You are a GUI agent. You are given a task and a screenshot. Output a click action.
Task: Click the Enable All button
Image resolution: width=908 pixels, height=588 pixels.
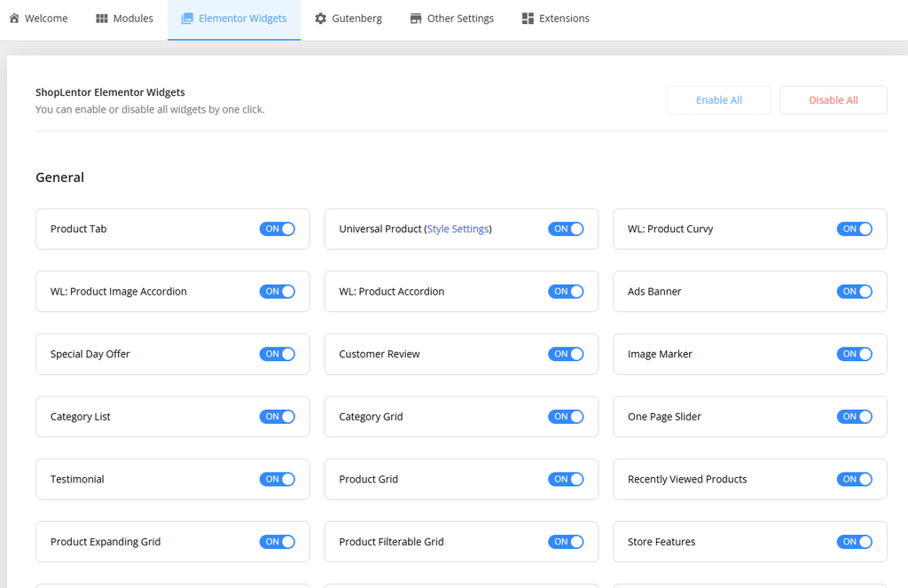718,100
